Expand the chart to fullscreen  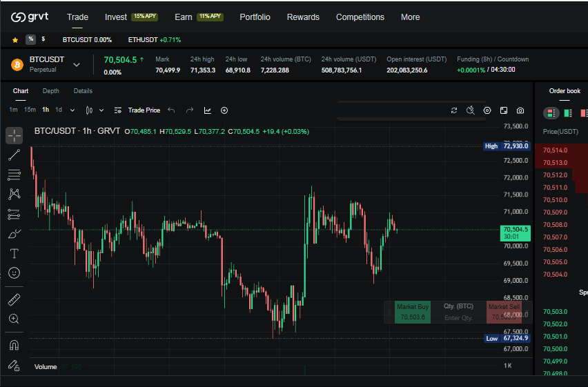click(x=504, y=110)
